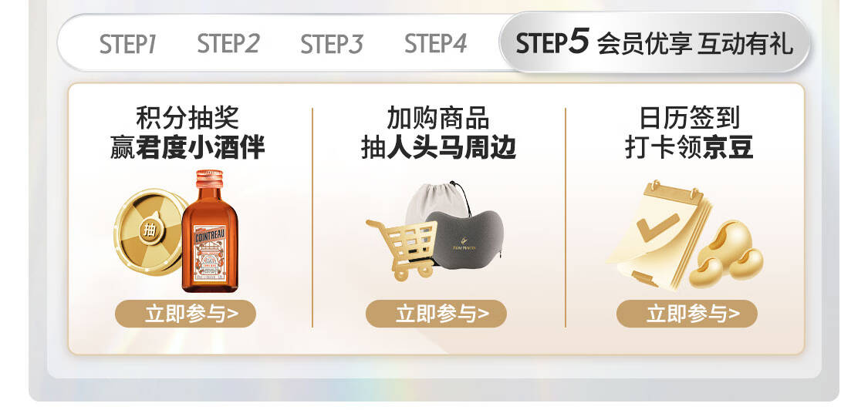Click 立即参与 under 积分抽奖
The height and width of the screenshot is (410, 868).
[x=185, y=314]
